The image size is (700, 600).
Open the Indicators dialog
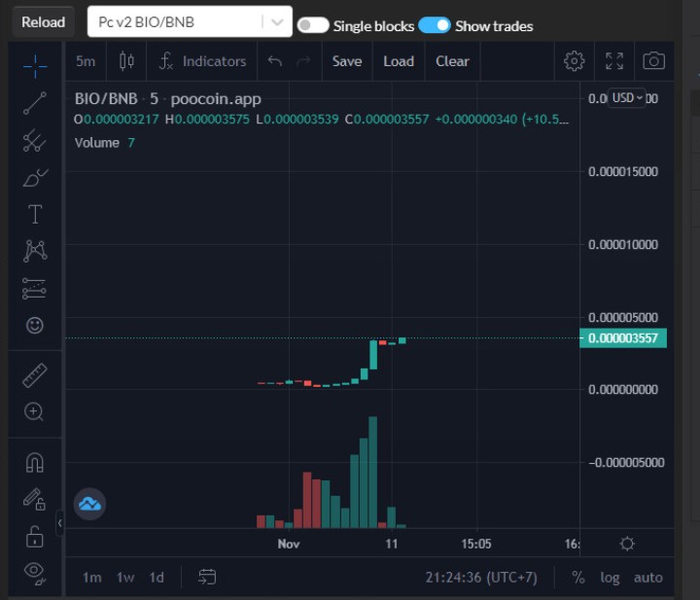pyautogui.click(x=202, y=61)
